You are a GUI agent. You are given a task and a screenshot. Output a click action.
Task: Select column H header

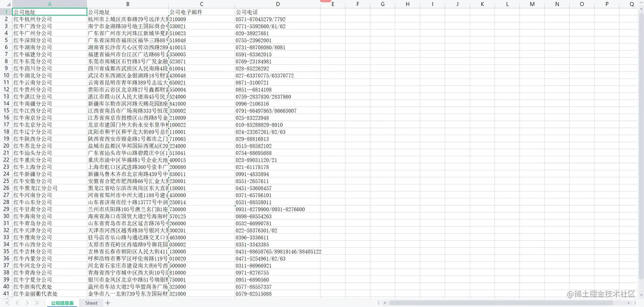pyautogui.click(x=408, y=4)
